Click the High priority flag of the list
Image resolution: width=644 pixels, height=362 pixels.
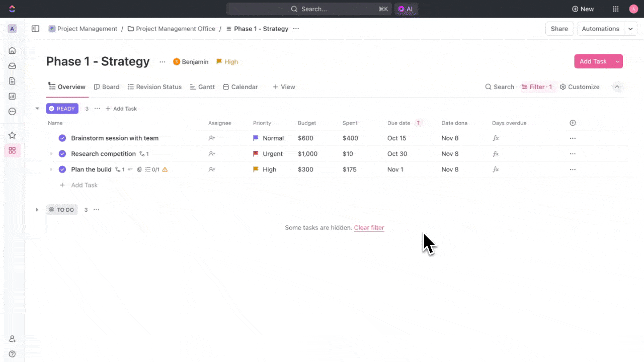click(227, 62)
